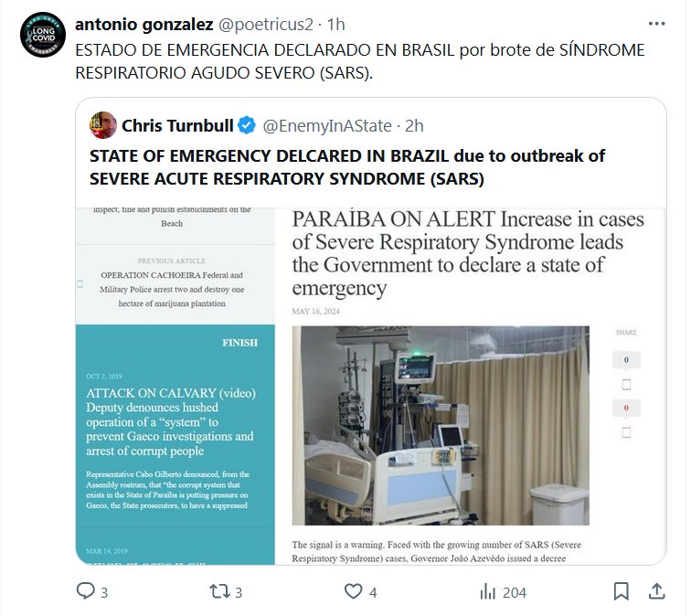
Task: Open Chris Turnbull display name
Action: pos(177,126)
